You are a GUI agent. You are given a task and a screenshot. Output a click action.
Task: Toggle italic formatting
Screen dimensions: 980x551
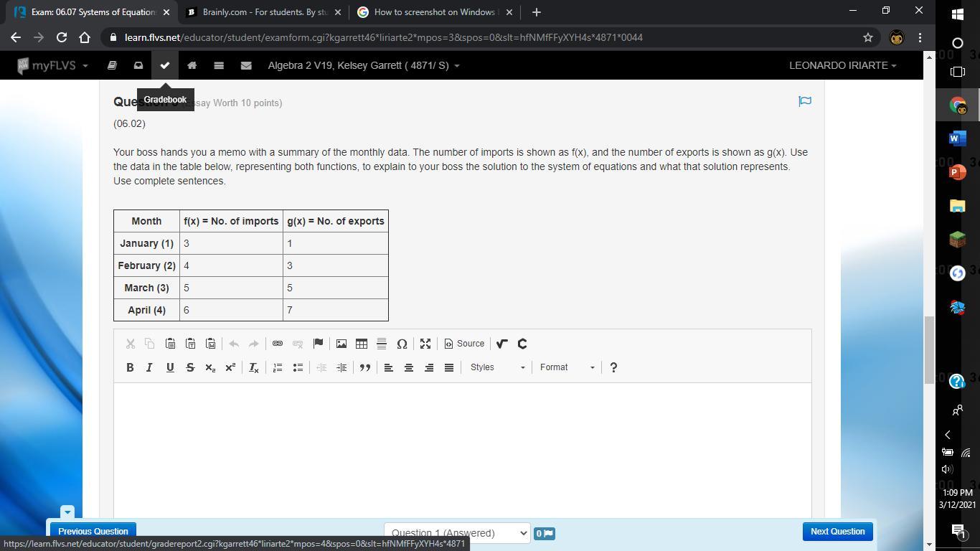(x=149, y=367)
